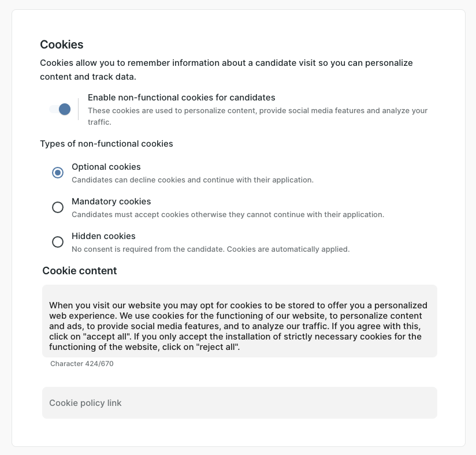This screenshot has width=476, height=455.
Task: Select the Hidden cookies radio button
Action: click(x=58, y=242)
